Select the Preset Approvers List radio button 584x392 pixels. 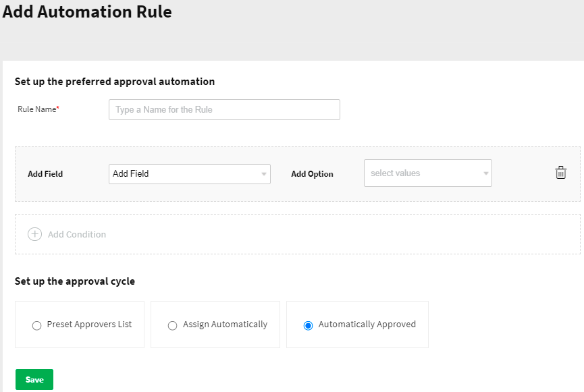pyautogui.click(x=36, y=325)
